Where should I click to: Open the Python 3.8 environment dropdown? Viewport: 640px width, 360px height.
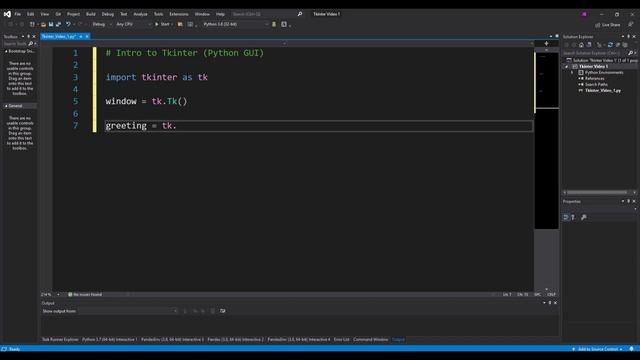[x=236, y=24]
